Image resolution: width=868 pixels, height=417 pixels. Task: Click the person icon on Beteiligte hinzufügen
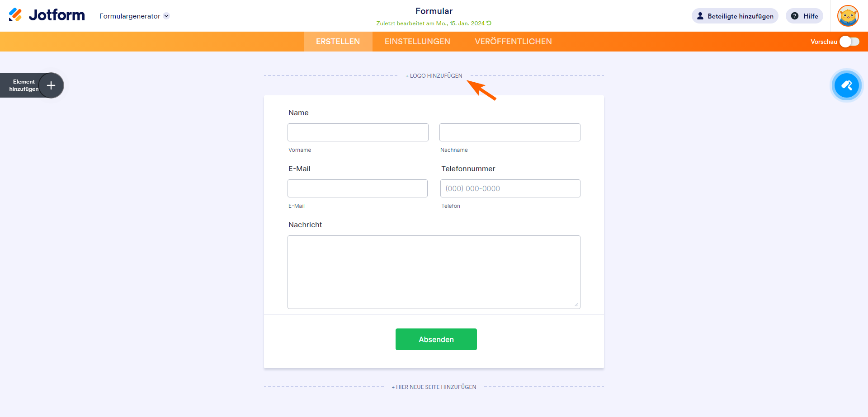(700, 16)
